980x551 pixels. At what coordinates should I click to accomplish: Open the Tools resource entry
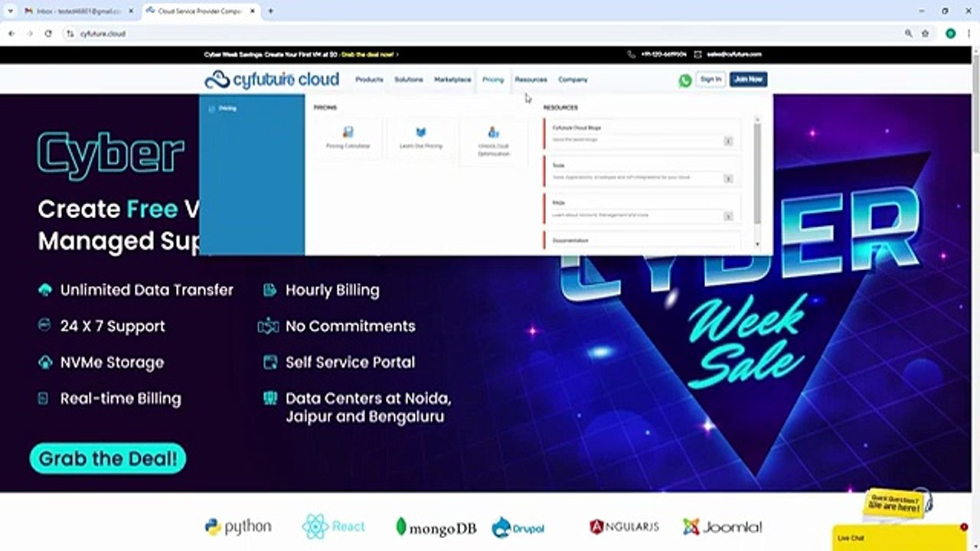642,171
